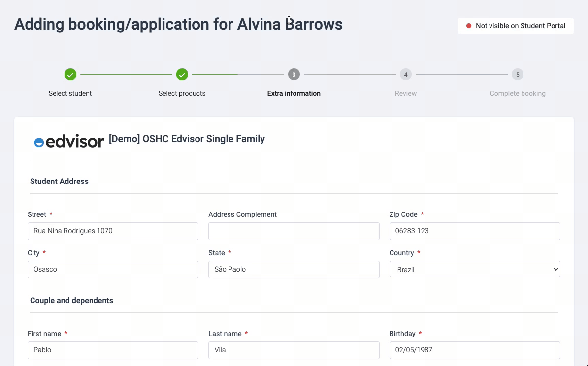The image size is (588, 366).
Task: Click step 4 circle for Review
Action: pyautogui.click(x=405, y=74)
